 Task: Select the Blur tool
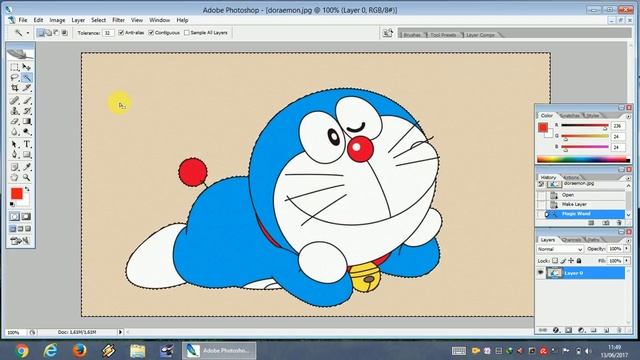pos(15,132)
